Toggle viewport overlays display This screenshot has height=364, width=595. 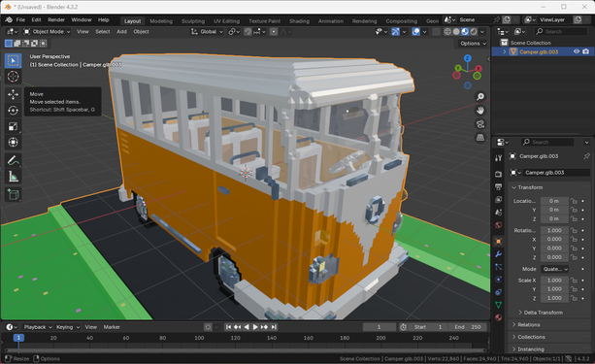tap(416, 32)
